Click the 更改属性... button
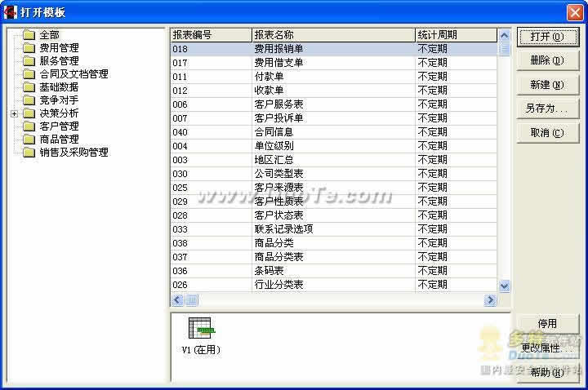 point(547,348)
